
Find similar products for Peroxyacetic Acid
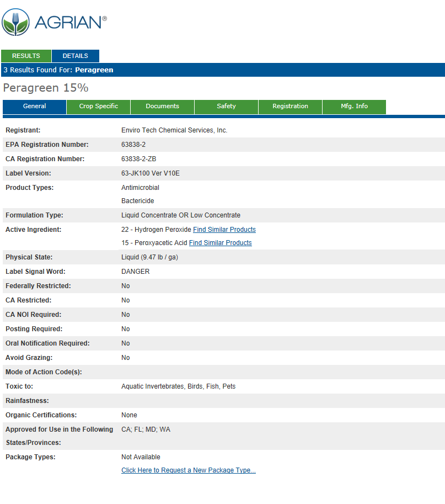[x=220, y=243]
